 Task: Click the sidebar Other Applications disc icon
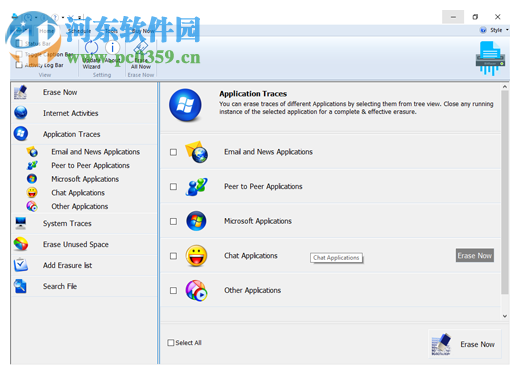tap(32, 206)
